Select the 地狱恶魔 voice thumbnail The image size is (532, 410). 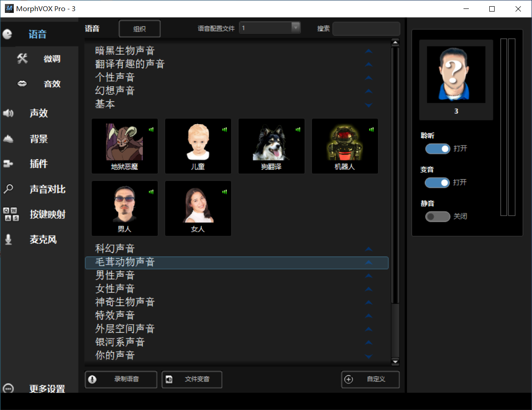(125, 146)
